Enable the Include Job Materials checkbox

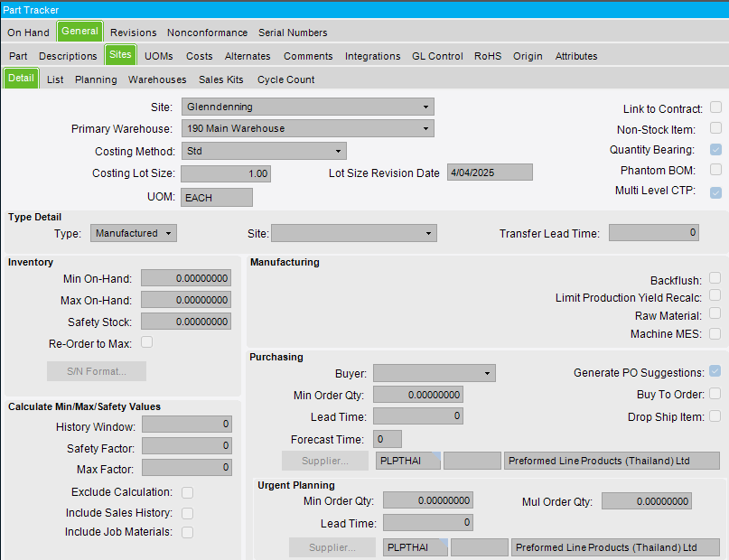(x=187, y=533)
